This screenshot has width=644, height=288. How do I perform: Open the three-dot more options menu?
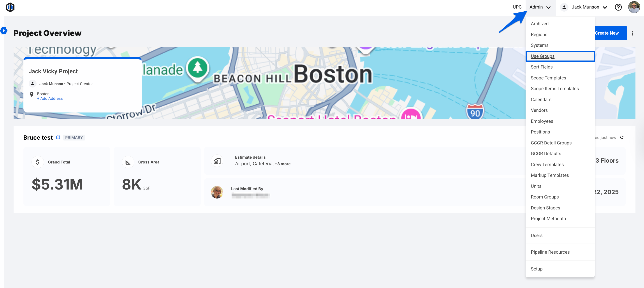[x=632, y=33]
